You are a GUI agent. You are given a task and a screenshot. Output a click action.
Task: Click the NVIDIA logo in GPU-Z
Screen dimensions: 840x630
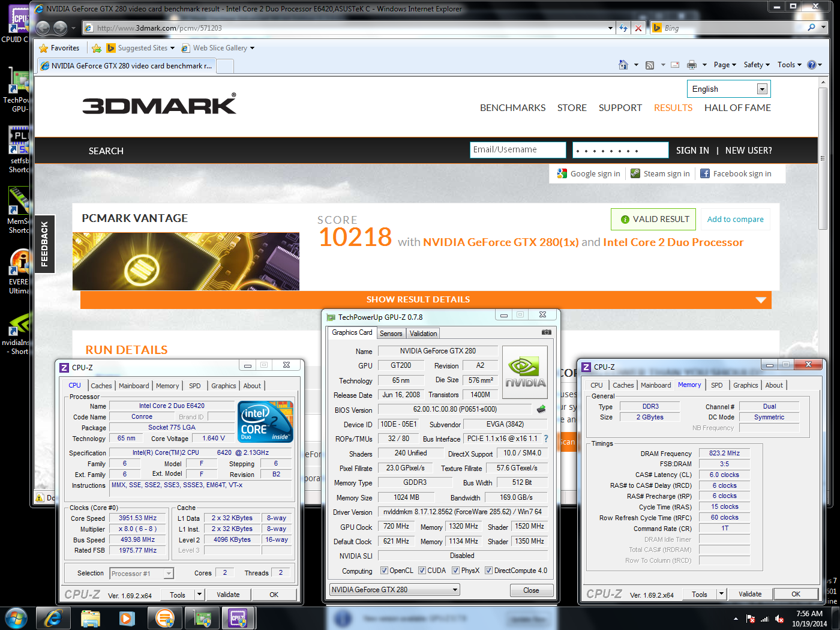tap(525, 373)
